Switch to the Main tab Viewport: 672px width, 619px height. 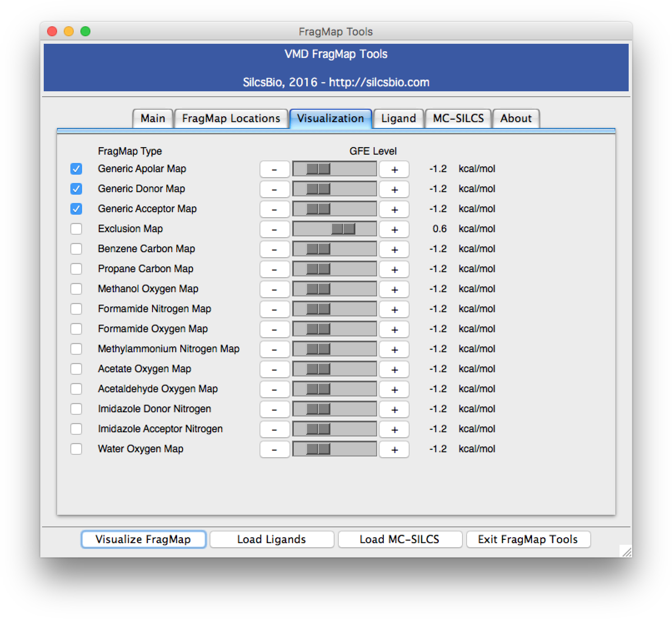(152, 118)
